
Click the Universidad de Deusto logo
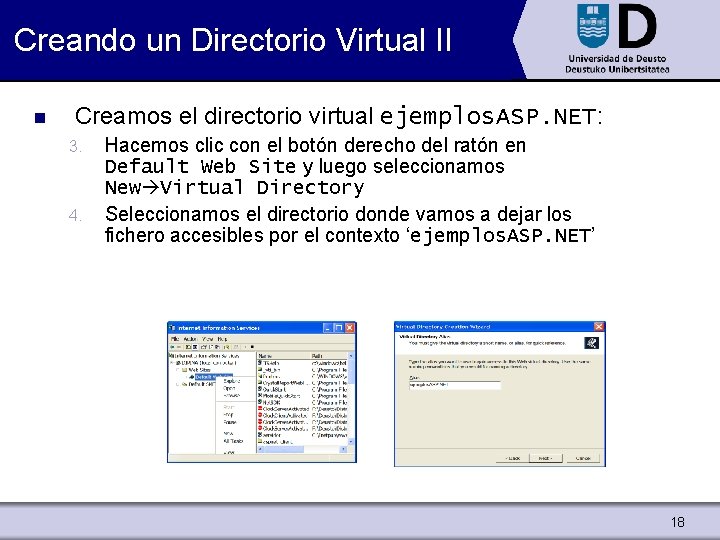click(617, 39)
